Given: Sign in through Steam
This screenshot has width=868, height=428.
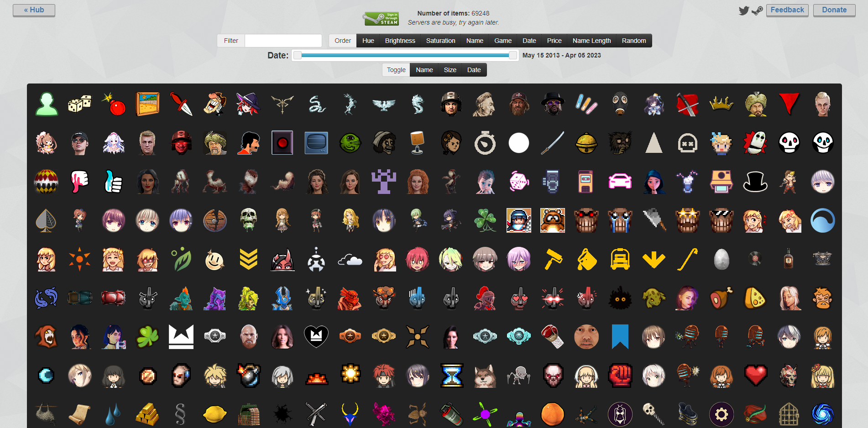Looking at the screenshot, I should [381, 19].
